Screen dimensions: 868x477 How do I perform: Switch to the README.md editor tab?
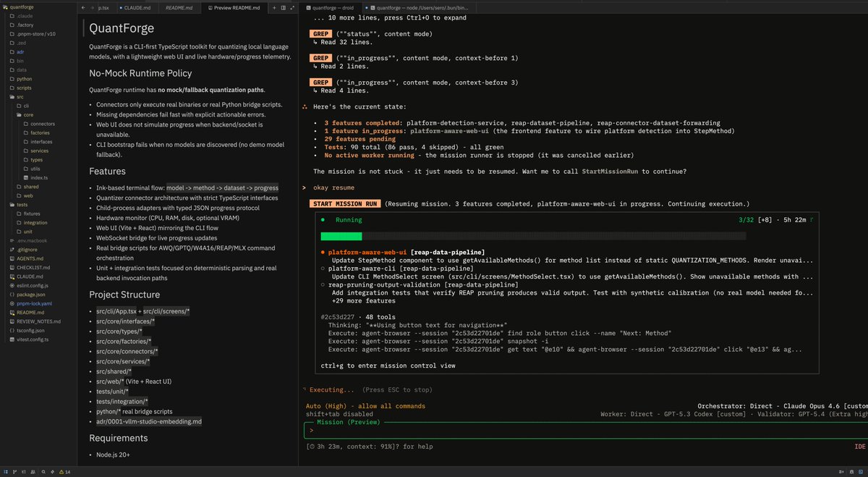pos(180,7)
